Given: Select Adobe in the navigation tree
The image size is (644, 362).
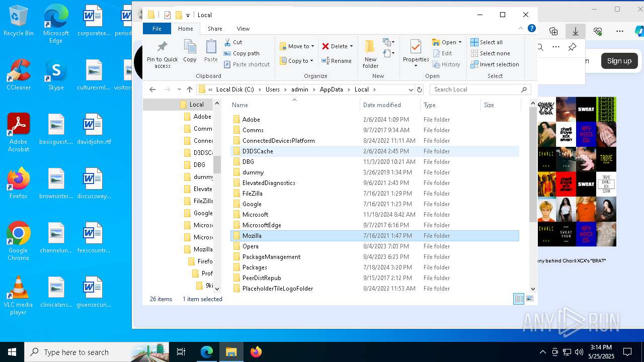Looking at the screenshot, I should point(202,117).
